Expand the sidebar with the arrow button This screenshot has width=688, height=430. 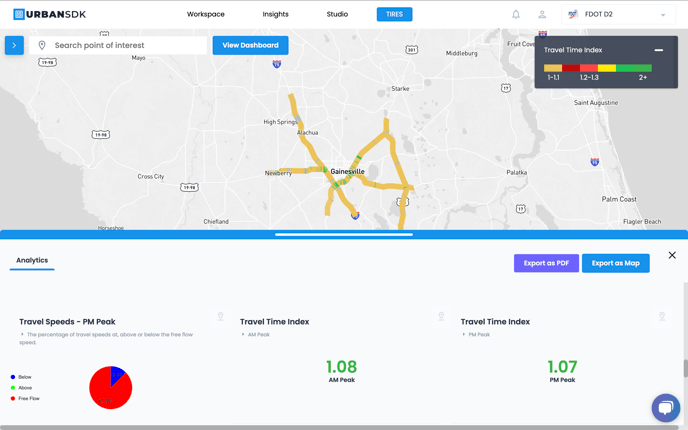point(14,45)
